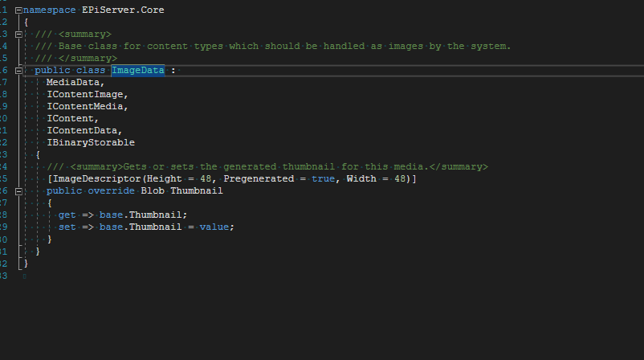Click the 'set' accessor keyword
Screen dimensions: 644x360
pyautogui.click(x=67, y=227)
